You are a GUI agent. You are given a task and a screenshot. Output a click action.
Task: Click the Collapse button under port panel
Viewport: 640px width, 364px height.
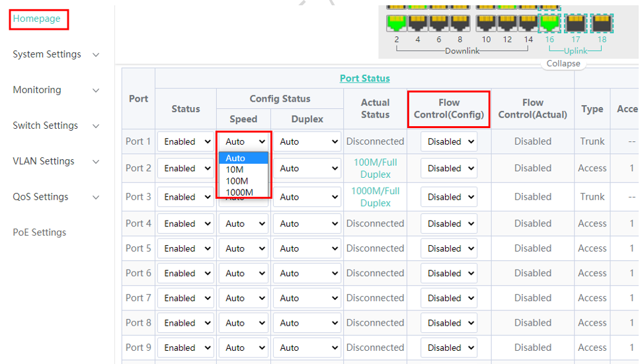tap(563, 64)
